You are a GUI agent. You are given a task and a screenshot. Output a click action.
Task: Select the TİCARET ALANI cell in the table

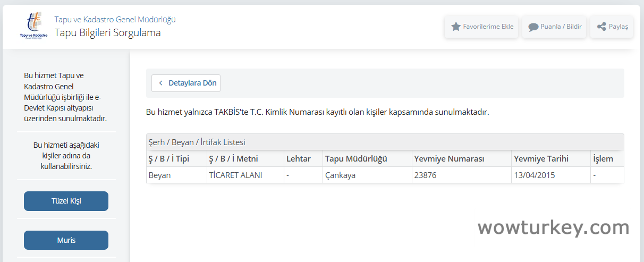click(235, 175)
